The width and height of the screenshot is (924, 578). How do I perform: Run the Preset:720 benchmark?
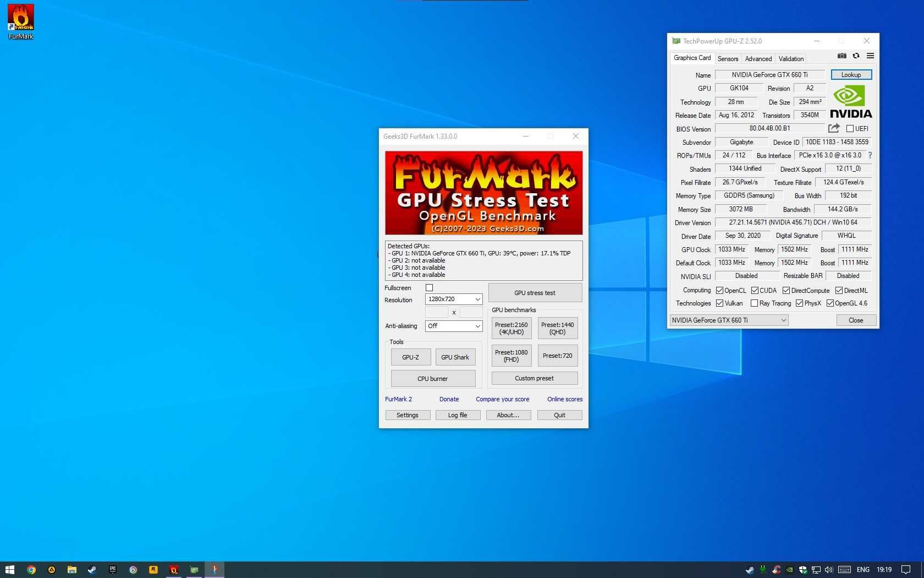click(557, 356)
